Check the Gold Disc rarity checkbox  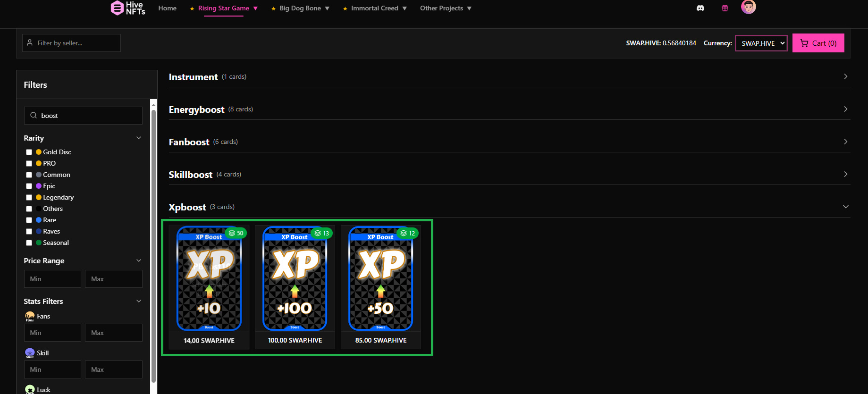click(29, 152)
